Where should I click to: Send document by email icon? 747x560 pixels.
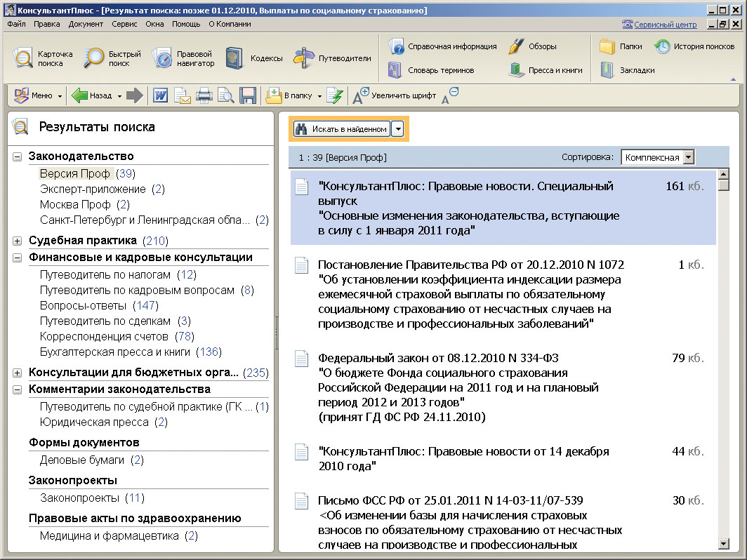pos(183,95)
